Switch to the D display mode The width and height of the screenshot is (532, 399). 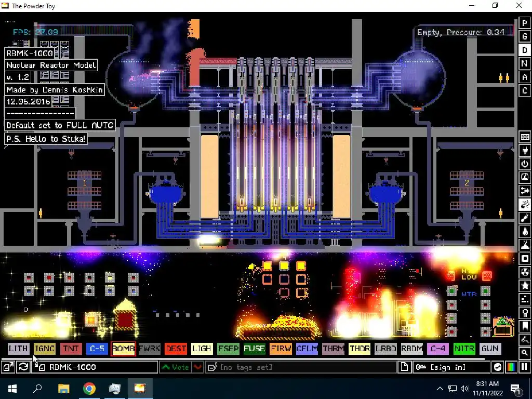(x=525, y=50)
